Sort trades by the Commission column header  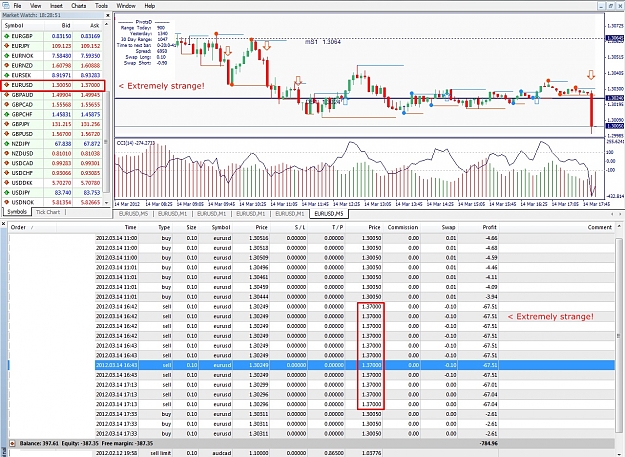tap(403, 228)
